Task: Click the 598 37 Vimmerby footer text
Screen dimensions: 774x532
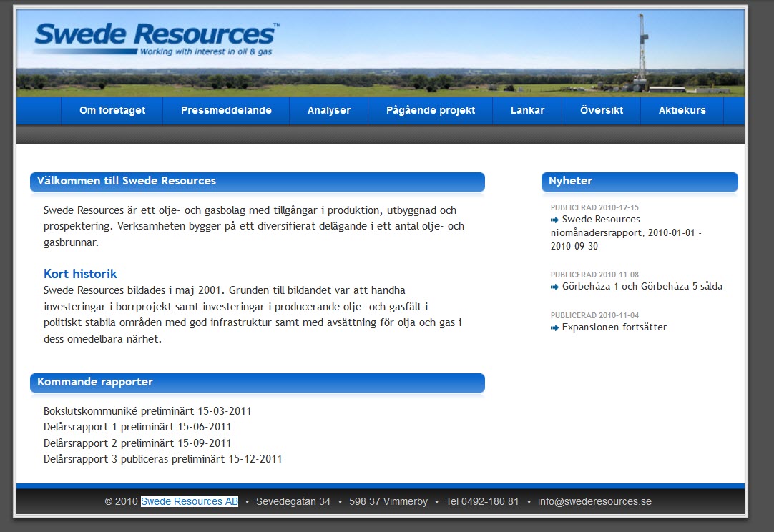Action: (x=388, y=501)
